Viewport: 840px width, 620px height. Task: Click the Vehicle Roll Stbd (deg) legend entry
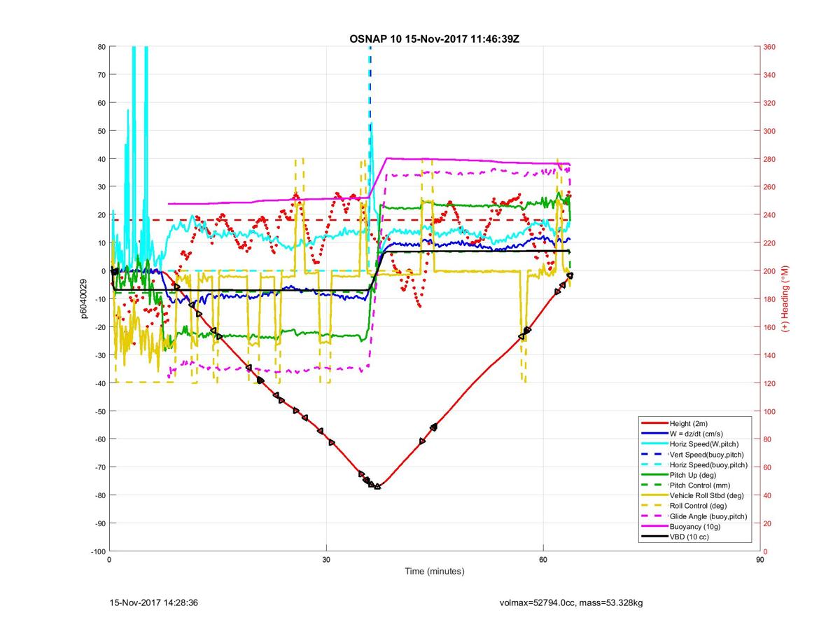pyautogui.click(x=706, y=495)
